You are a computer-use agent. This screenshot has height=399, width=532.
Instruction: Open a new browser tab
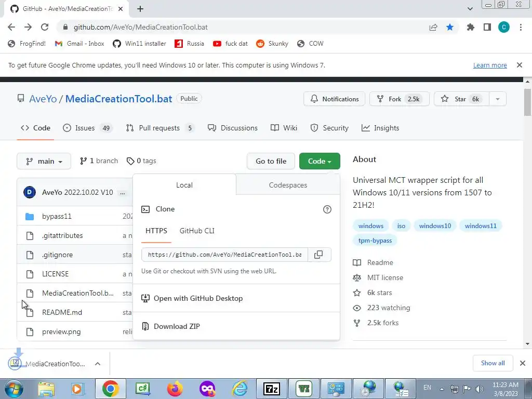140,9
